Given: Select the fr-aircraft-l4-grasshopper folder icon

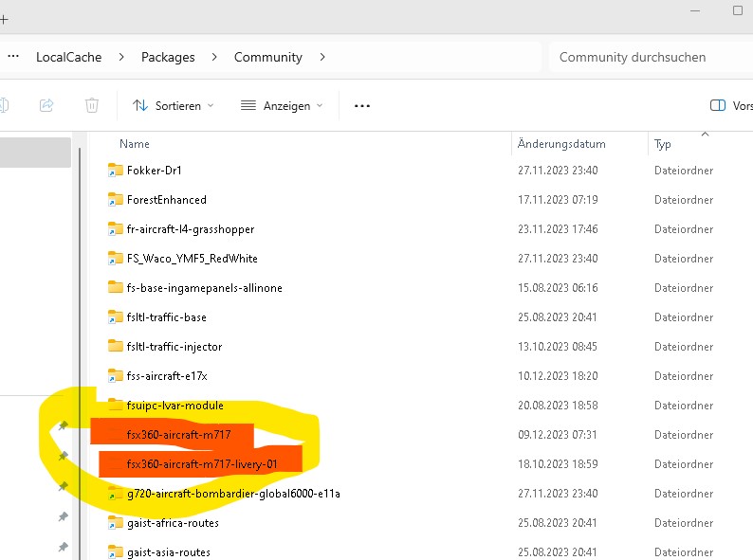Looking at the screenshot, I should point(116,229).
